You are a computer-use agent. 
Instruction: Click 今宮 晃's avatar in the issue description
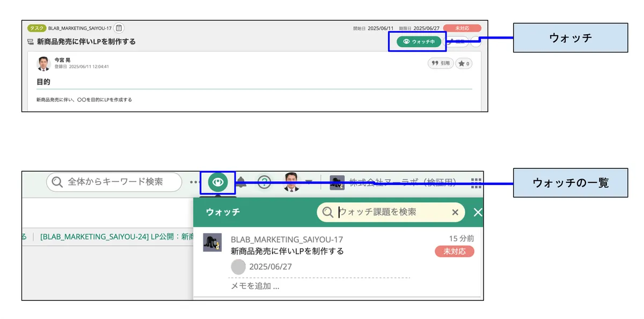click(43, 64)
